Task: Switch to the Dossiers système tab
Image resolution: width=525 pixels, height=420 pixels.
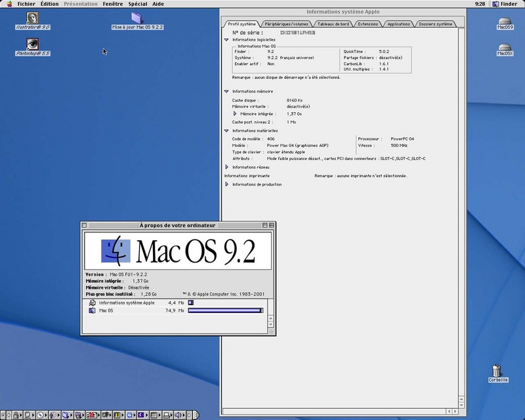Action: tap(436, 24)
